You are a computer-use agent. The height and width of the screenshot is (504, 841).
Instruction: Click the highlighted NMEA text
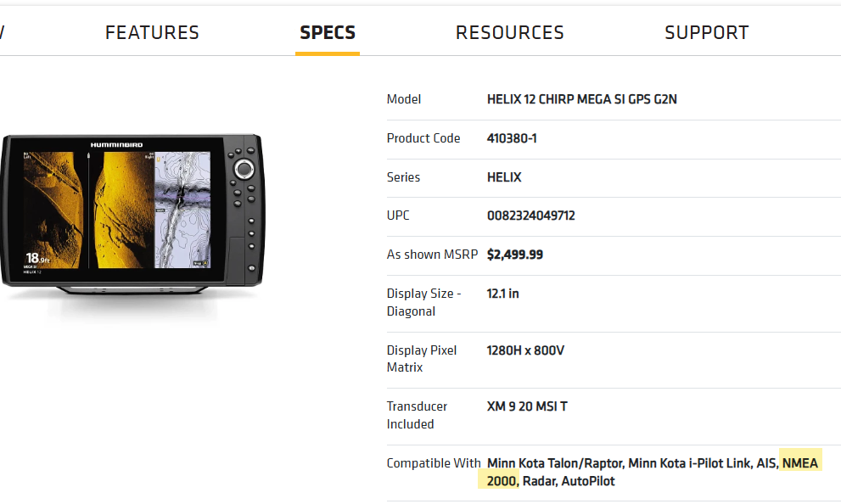(x=800, y=463)
